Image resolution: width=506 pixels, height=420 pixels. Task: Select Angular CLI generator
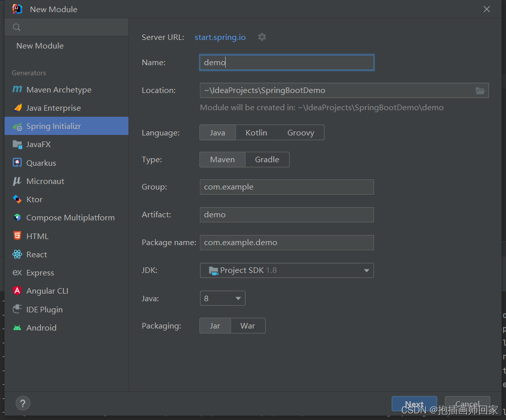(66, 291)
